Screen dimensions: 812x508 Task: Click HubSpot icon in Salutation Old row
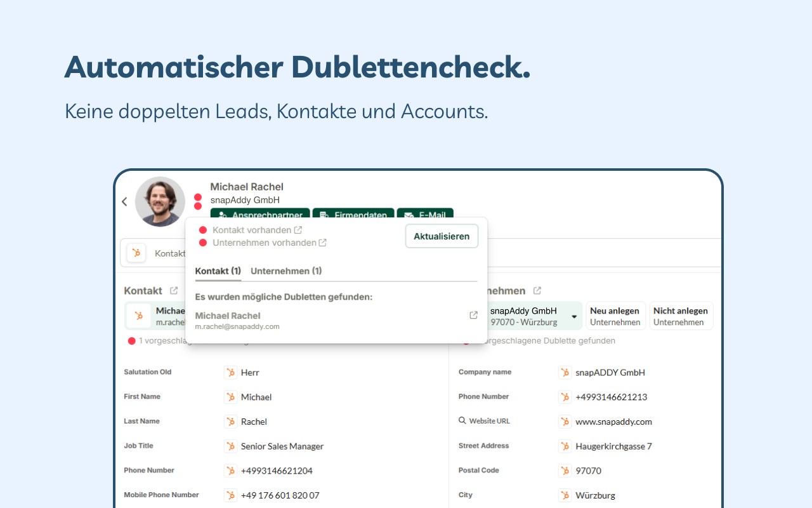[x=230, y=373]
